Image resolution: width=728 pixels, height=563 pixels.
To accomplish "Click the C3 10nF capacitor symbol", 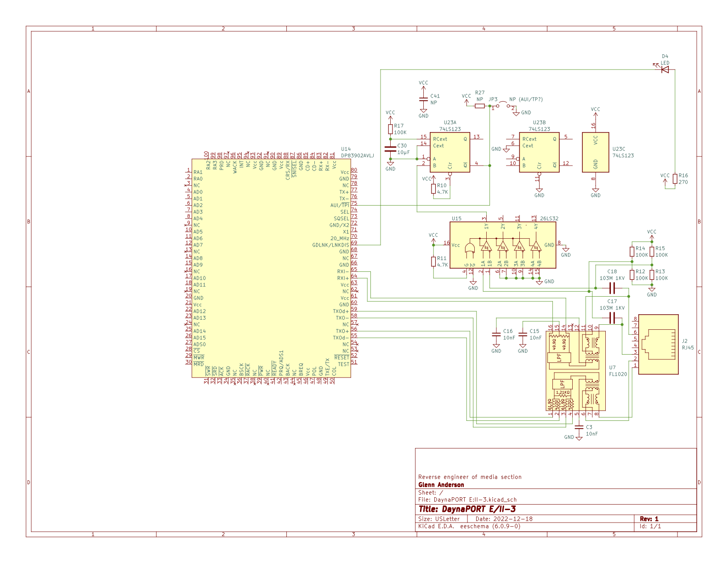I will (579, 428).
